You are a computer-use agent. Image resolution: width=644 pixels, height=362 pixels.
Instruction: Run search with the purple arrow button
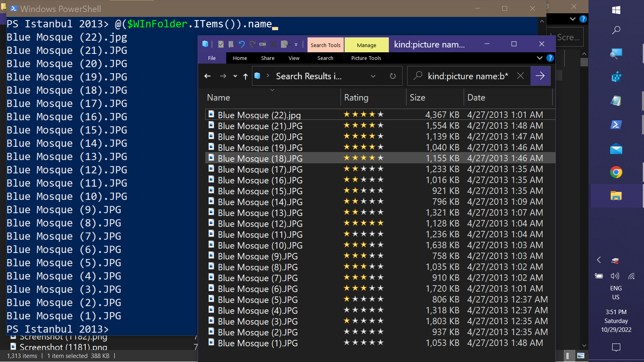click(540, 76)
